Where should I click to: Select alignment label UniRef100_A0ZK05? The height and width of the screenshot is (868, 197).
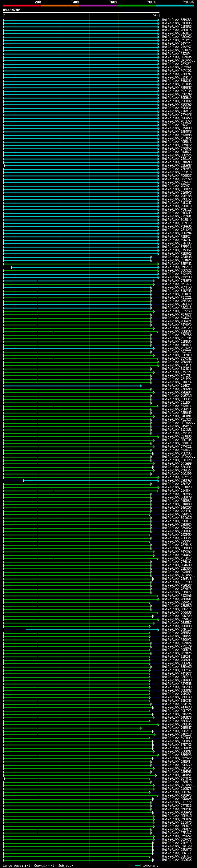click(x=177, y=57)
